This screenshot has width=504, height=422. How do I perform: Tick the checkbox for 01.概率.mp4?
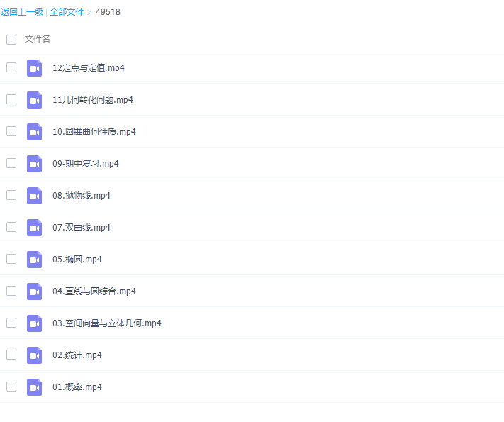click(11, 387)
